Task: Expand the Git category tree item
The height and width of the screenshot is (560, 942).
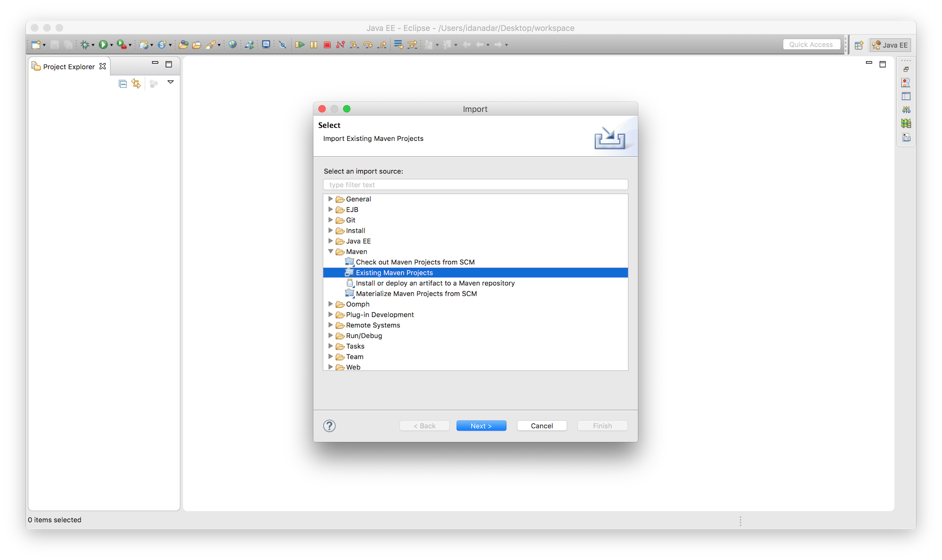Action: [331, 220]
